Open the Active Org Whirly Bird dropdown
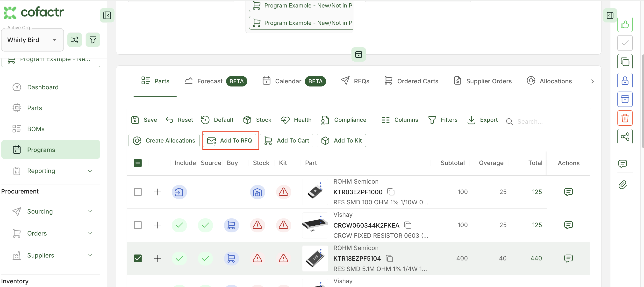This screenshot has height=287, width=644. [x=33, y=40]
